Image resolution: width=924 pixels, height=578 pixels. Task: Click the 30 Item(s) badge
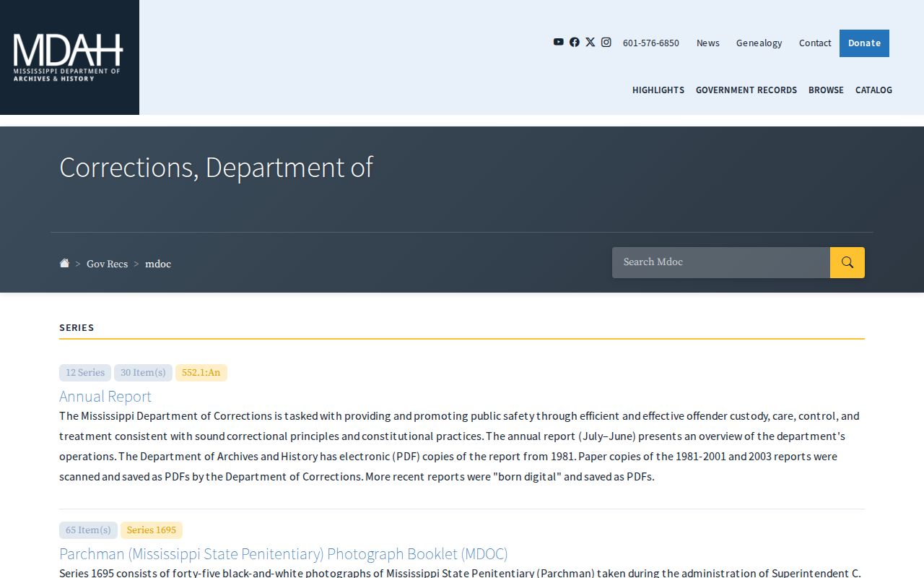click(143, 373)
